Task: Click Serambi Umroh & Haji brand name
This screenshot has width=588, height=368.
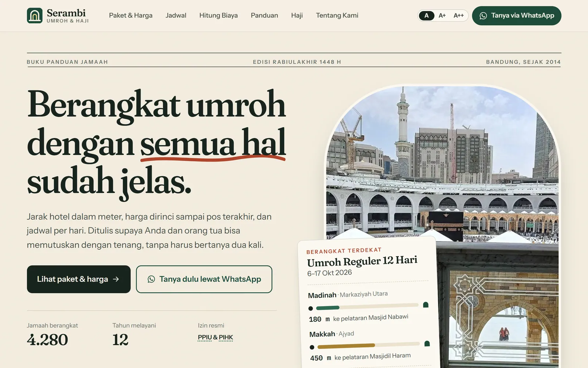Action: pyautogui.click(x=68, y=15)
